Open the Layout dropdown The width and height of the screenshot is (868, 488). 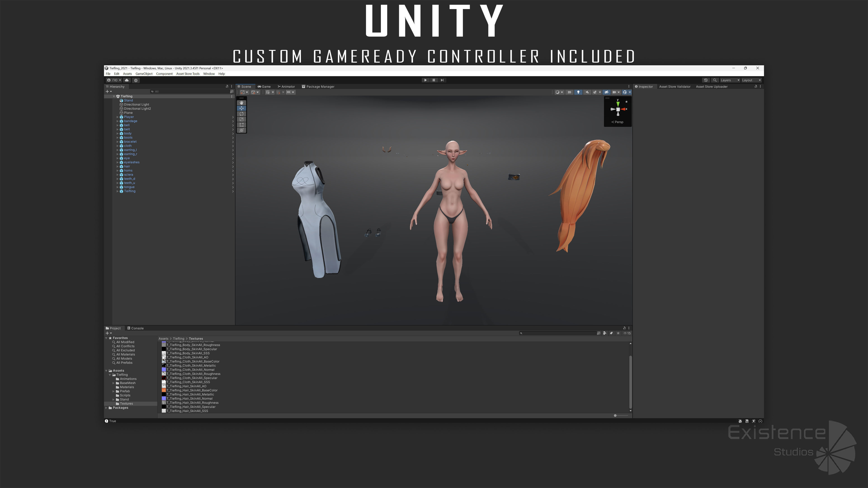click(x=751, y=80)
